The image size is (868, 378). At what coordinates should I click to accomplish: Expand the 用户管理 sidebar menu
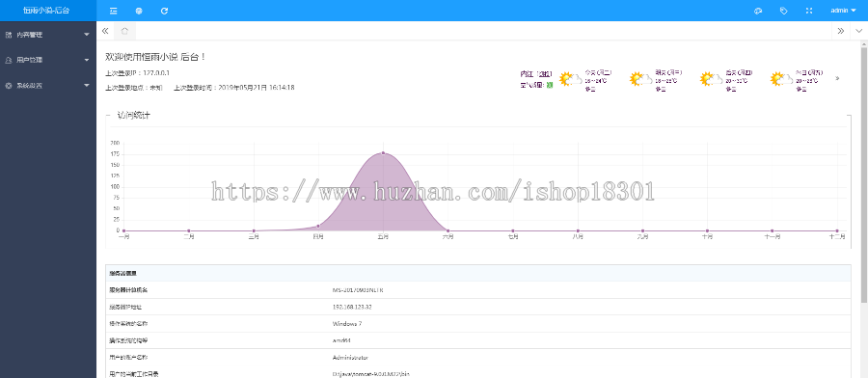click(48, 60)
